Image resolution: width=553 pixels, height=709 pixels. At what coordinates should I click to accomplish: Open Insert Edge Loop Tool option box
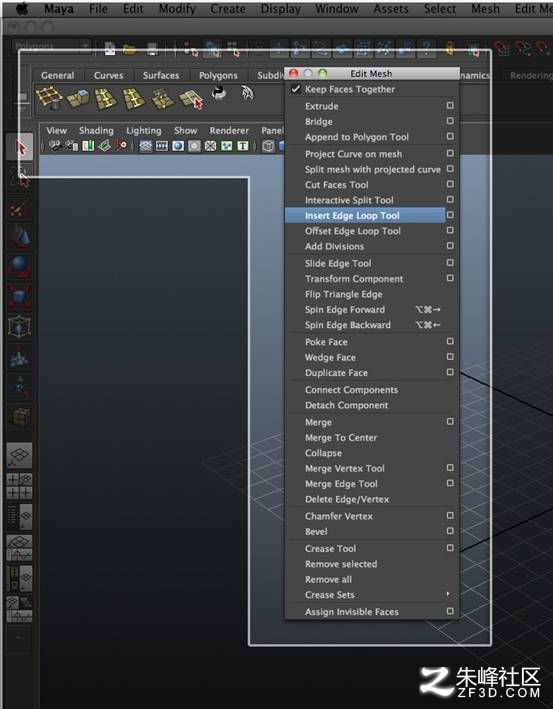click(450, 215)
